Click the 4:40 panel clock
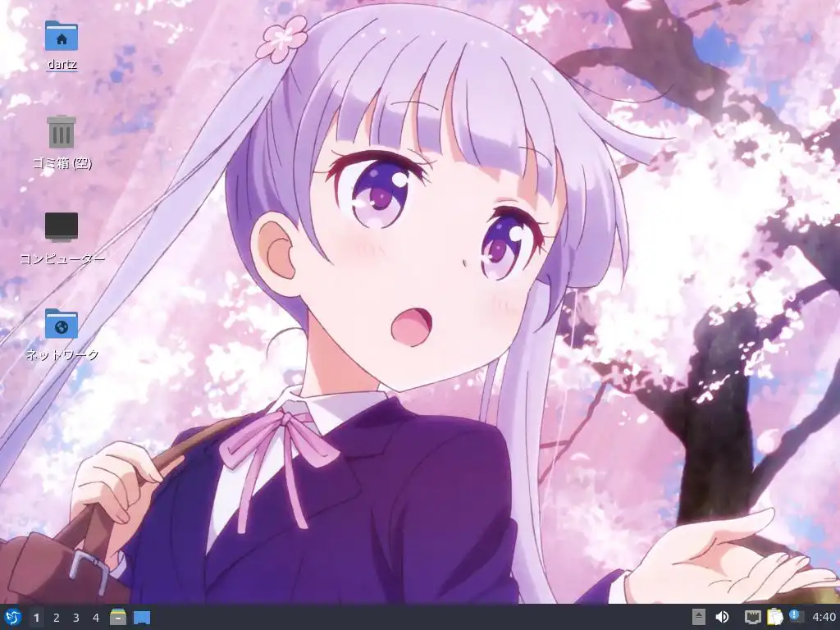 pyautogui.click(x=824, y=618)
